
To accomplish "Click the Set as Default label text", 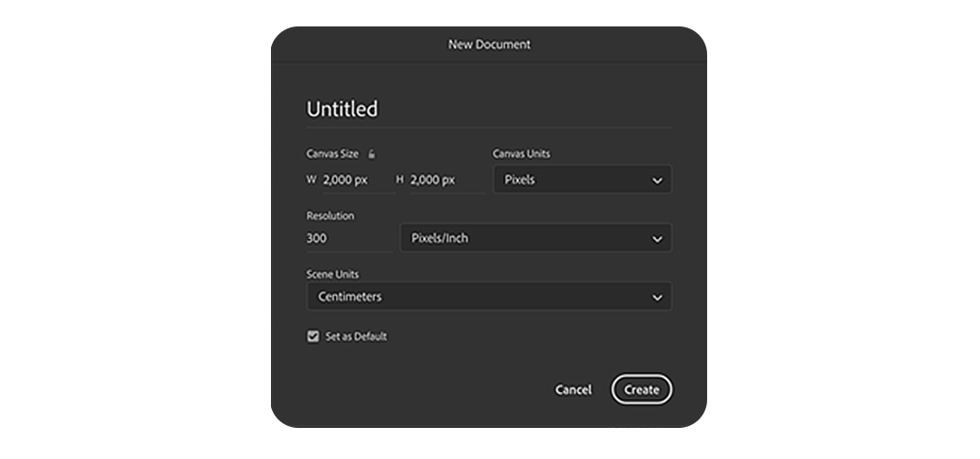I will point(356,336).
